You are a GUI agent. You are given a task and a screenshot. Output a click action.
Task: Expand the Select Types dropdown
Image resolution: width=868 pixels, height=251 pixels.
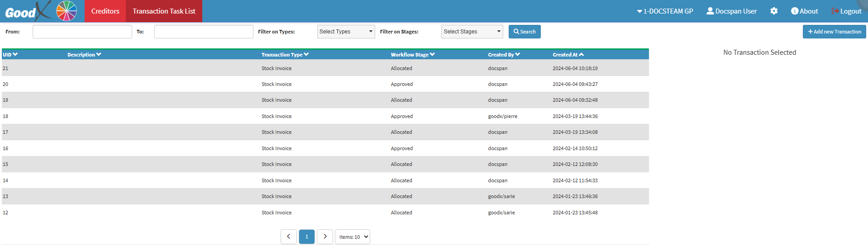[346, 32]
